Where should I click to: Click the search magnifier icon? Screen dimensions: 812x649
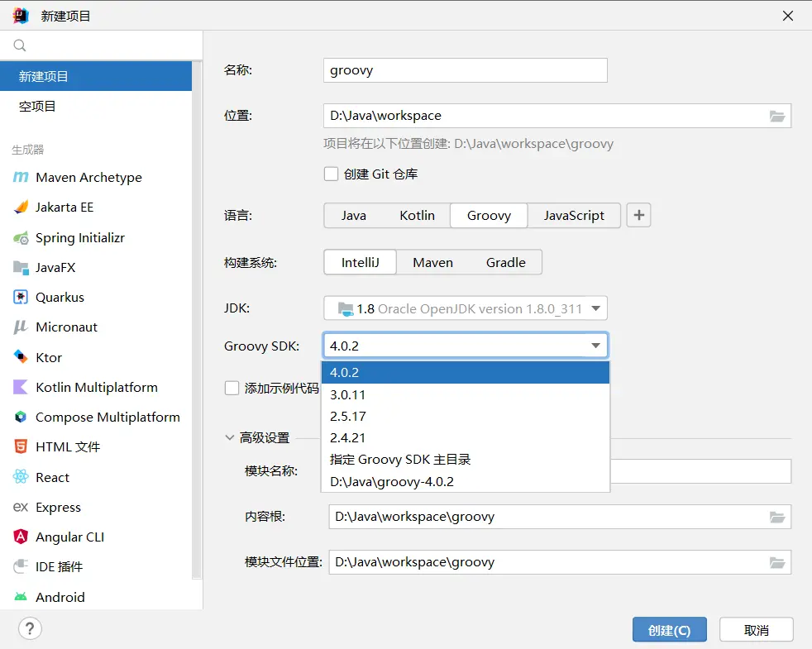(x=20, y=45)
